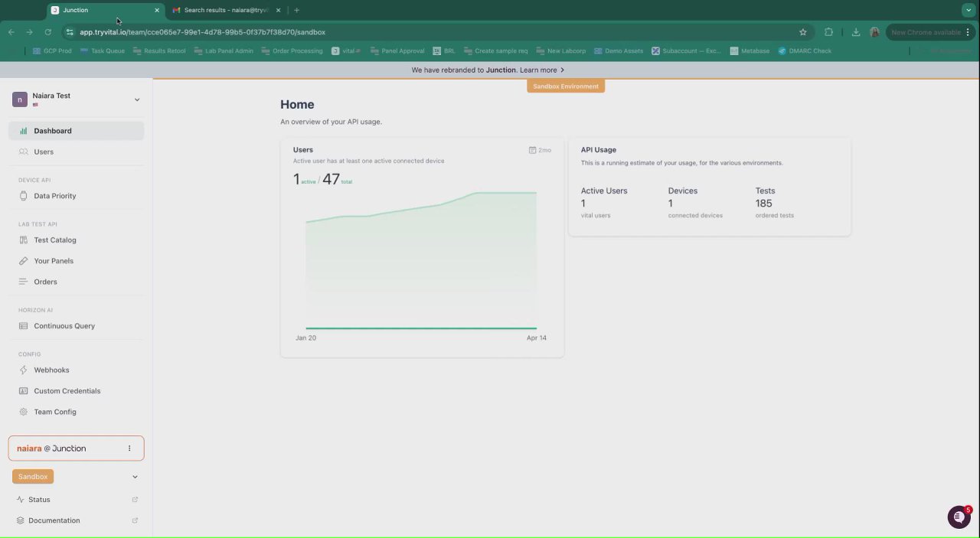Open the Status external link
The width and height of the screenshot is (980, 538).
pos(135,500)
